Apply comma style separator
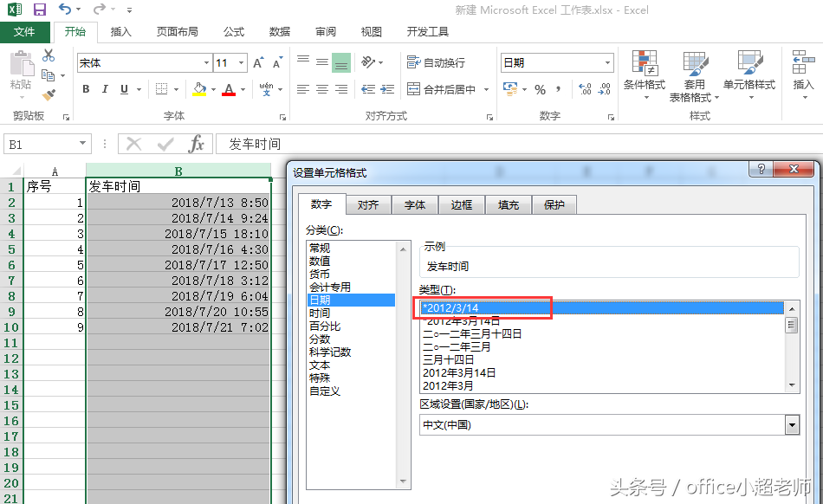Image resolution: width=823 pixels, height=504 pixels. pos(559,89)
